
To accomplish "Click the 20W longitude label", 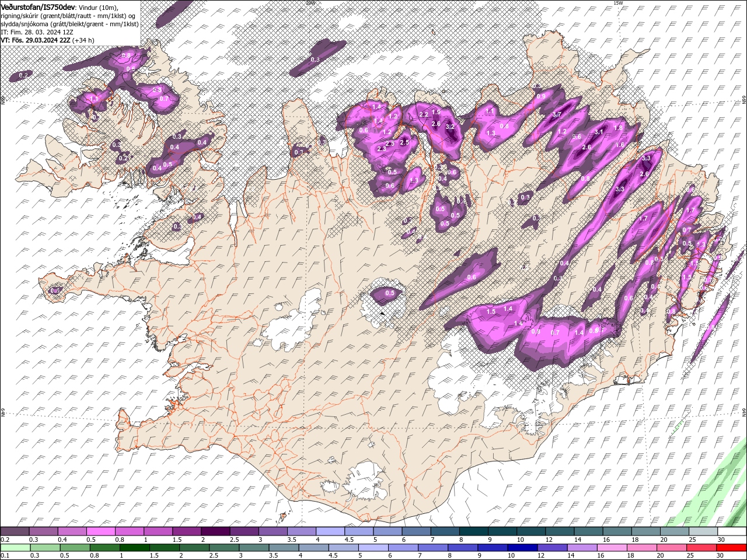I will pyautogui.click(x=310, y=3).
